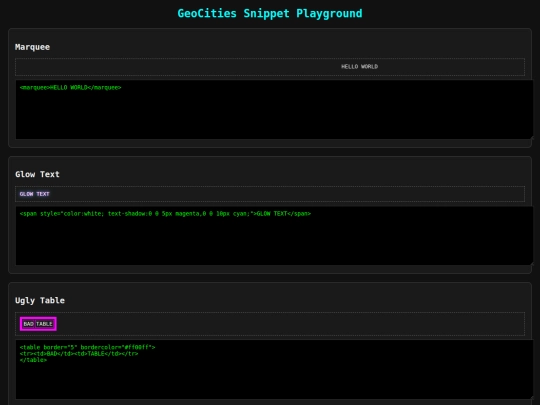
Task: Click the TABLE cell in table preview
Action: point(44,324)
